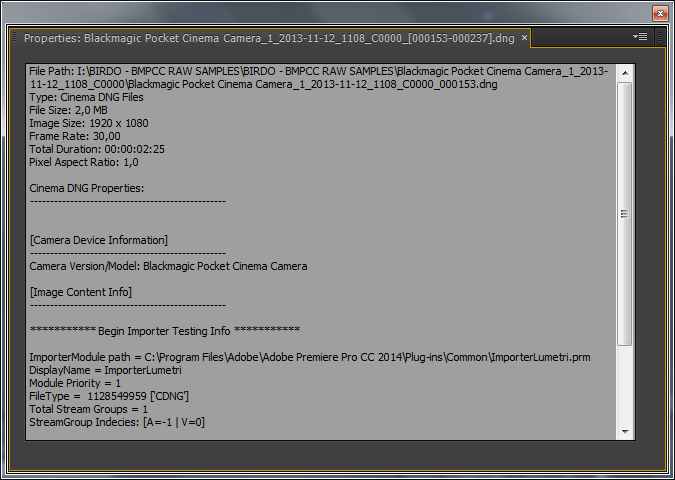Click the panel grip handle left of Properties
This screenshot has width=675, height=480.
14,38
